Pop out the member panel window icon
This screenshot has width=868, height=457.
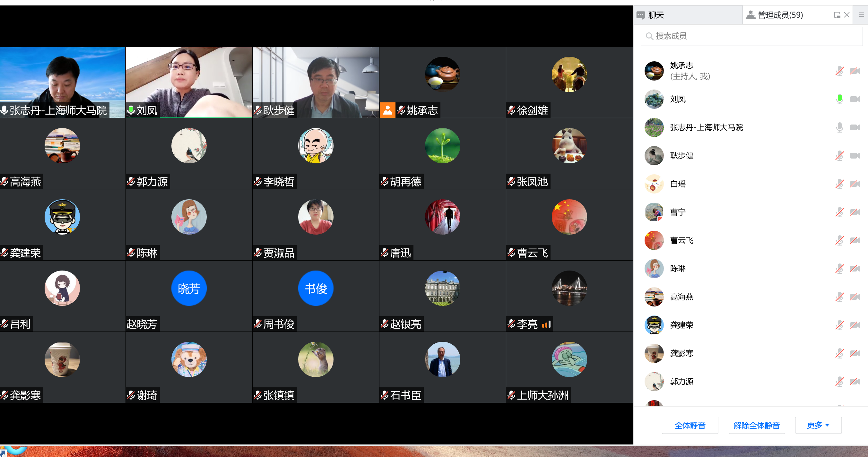click(x=837, y=15)
